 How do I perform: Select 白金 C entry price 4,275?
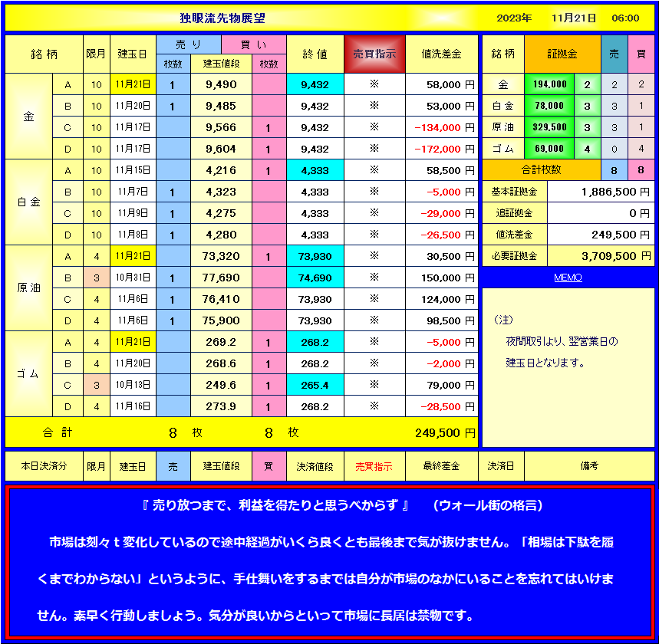click(221, 213)
